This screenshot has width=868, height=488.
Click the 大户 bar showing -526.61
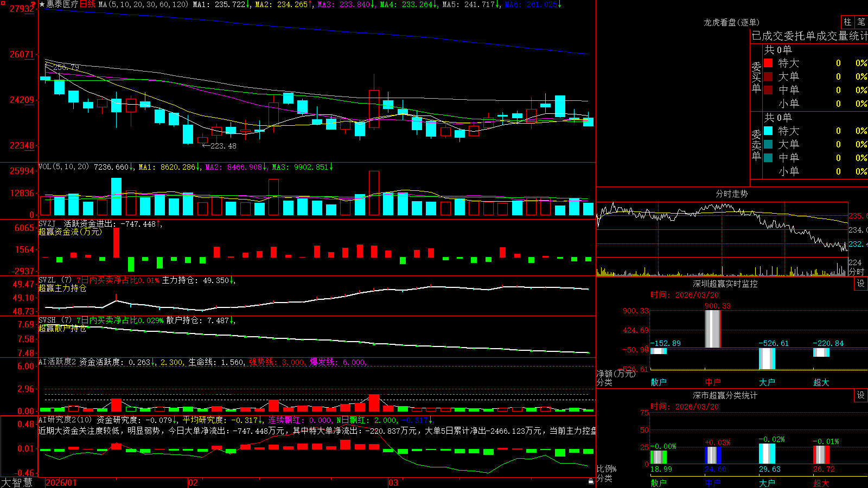tap(767, 358)
